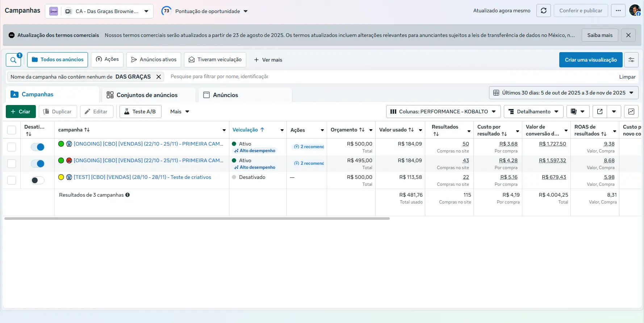Open the search magnifier icon
This screenshot has height=323, width=644.
click(x=13, y=60)
